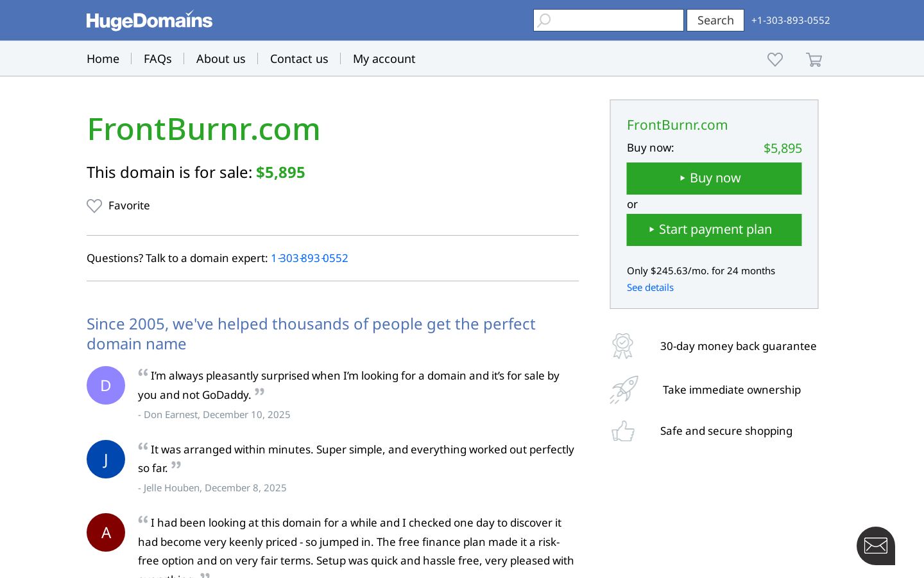Click the magnifier icon in search box
The image size is (924, 578).
[544, 21]
